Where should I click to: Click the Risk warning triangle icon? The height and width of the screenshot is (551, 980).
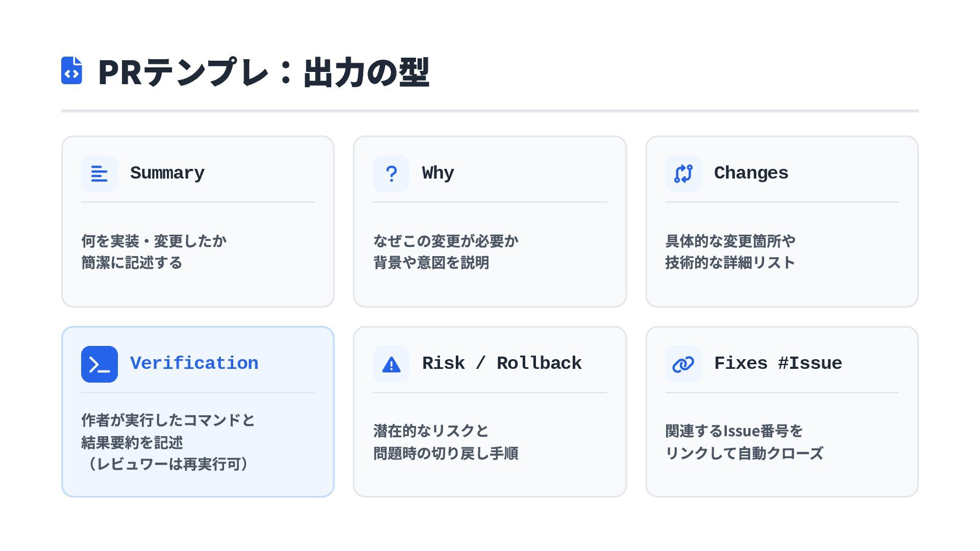click(x=391, y=364)
